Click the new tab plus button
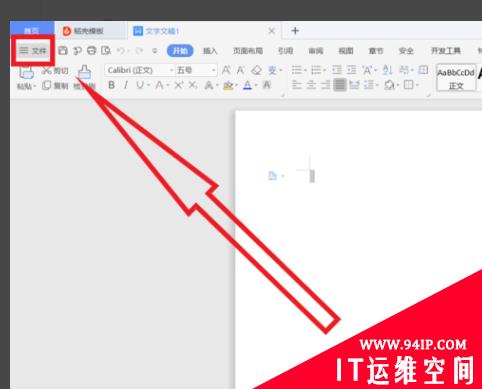 click(295, 31)
